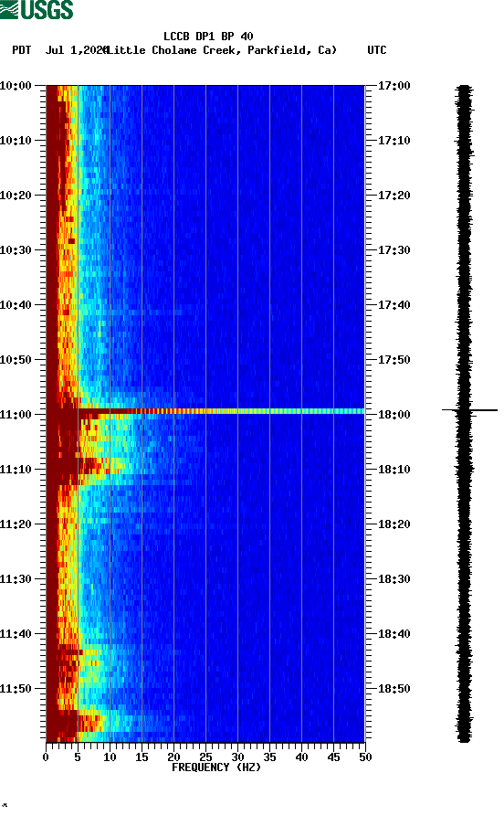The height and width of the screenshot is (815, 504).
Task: Click the '18:00' UTC time label
Action: pos(394,414)
